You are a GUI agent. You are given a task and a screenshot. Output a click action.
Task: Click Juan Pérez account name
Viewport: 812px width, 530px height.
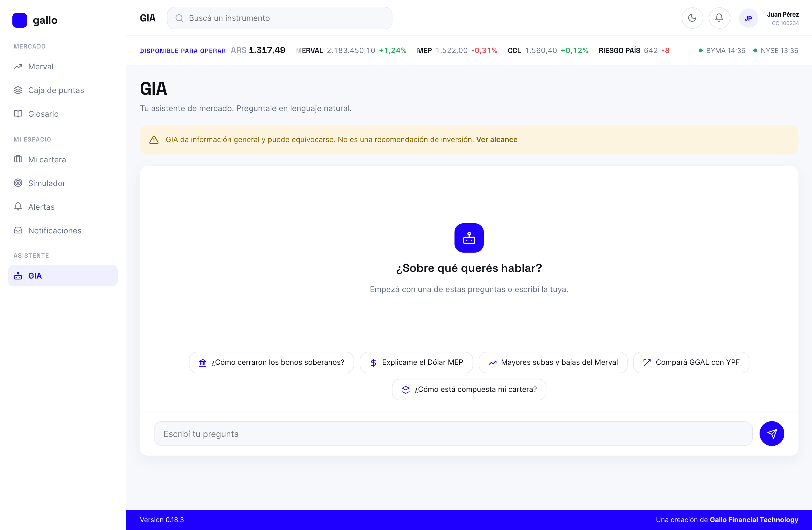pos(783,14)
